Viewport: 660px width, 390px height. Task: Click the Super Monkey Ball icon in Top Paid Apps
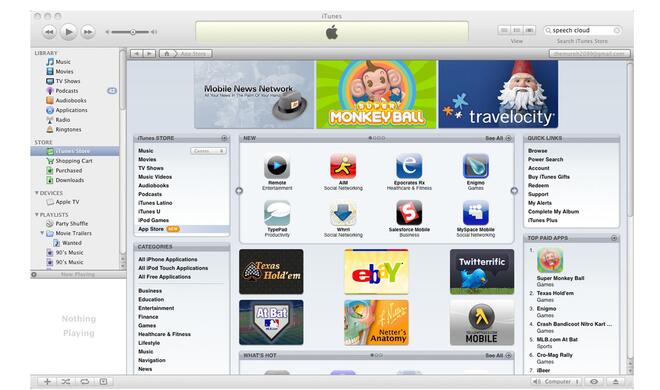(550, 260)
